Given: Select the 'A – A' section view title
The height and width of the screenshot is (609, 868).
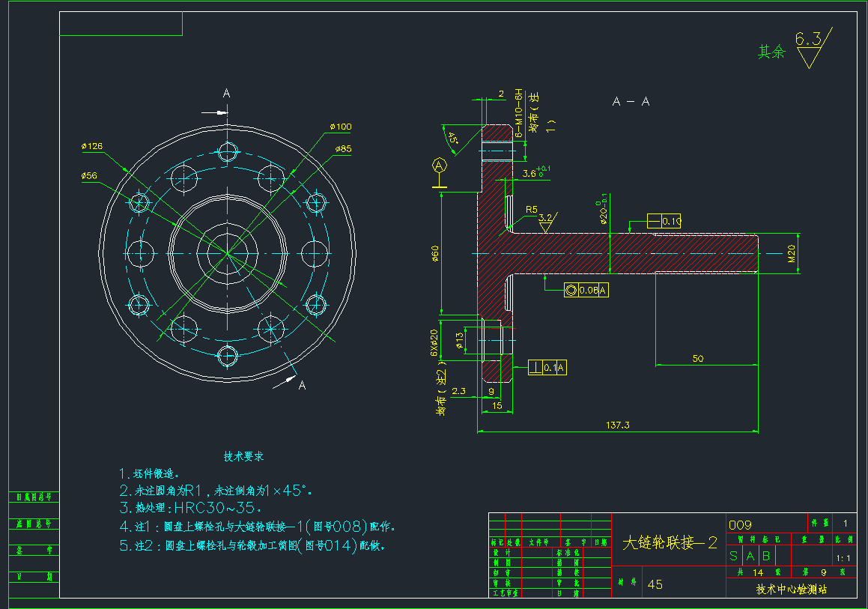Looking at the screenshot, I should click(x=631, y=101).
